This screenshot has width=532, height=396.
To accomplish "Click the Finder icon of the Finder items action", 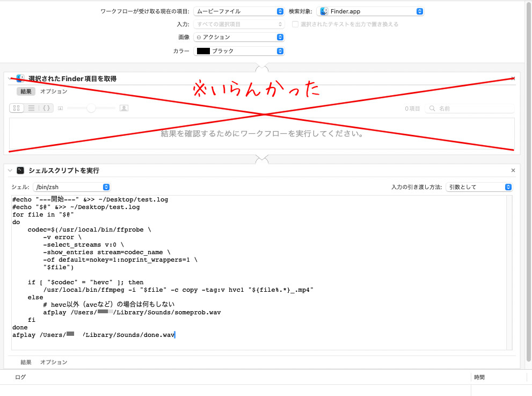I will point(20,78).
